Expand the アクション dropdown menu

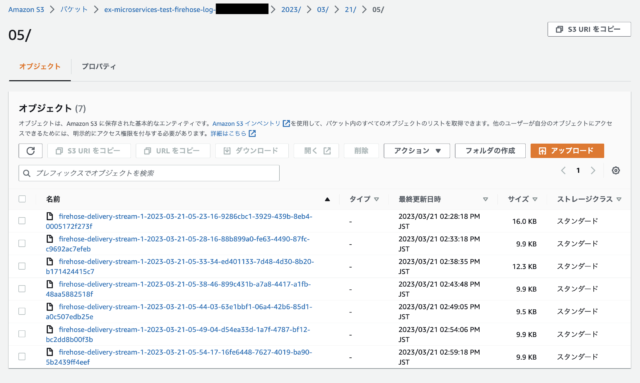[417, 151]
